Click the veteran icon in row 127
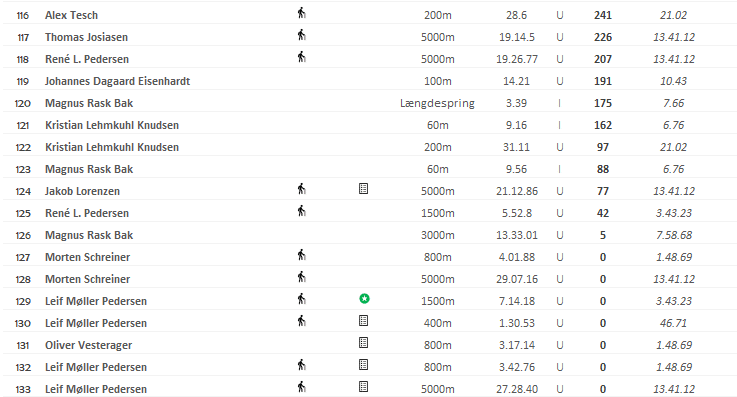Viewport: 737px width, 397px height. pos(302,255)
